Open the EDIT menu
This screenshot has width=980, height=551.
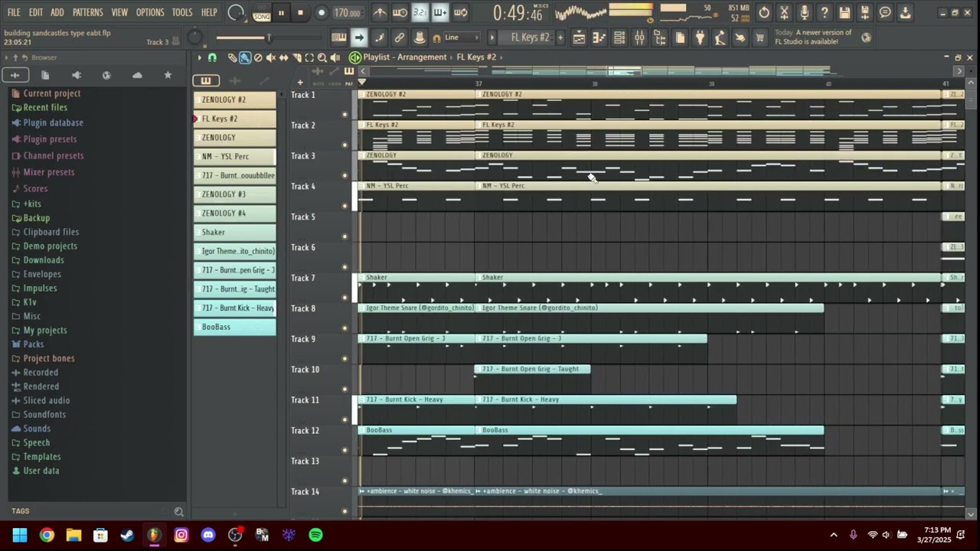(36, 12)
